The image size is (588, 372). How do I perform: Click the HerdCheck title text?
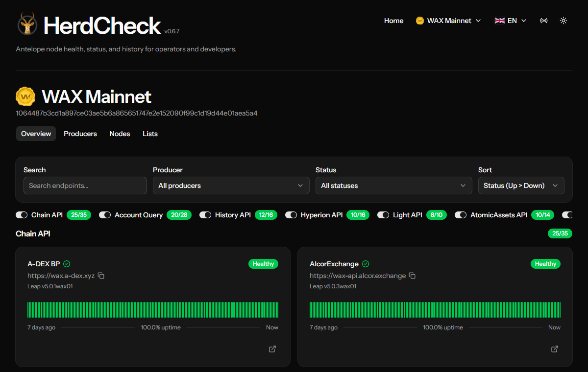[x=102, y=25]
